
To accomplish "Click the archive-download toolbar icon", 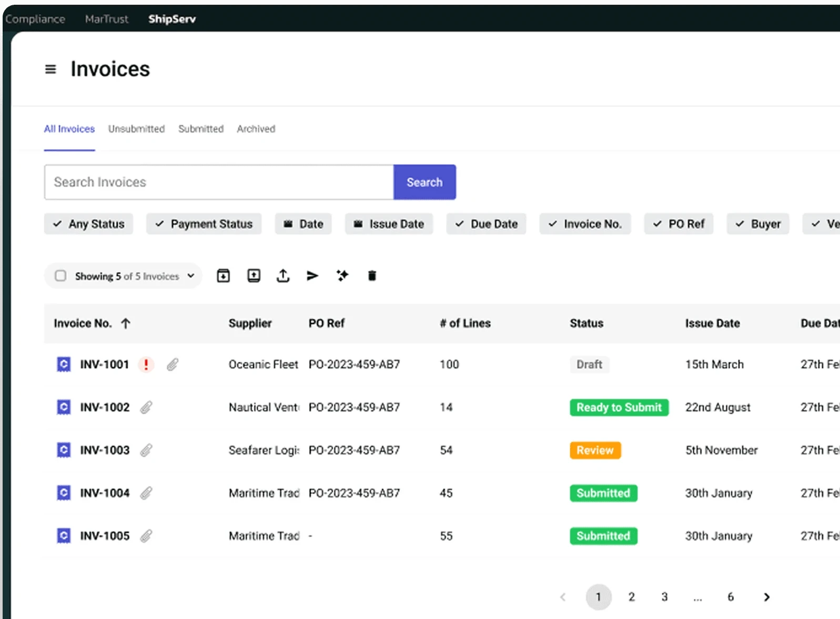I will coord(223,276).
